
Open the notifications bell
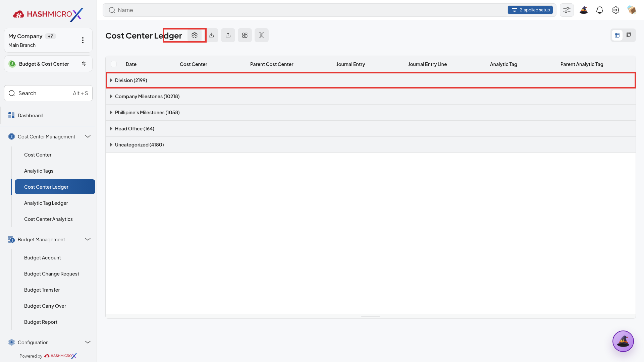600,10
